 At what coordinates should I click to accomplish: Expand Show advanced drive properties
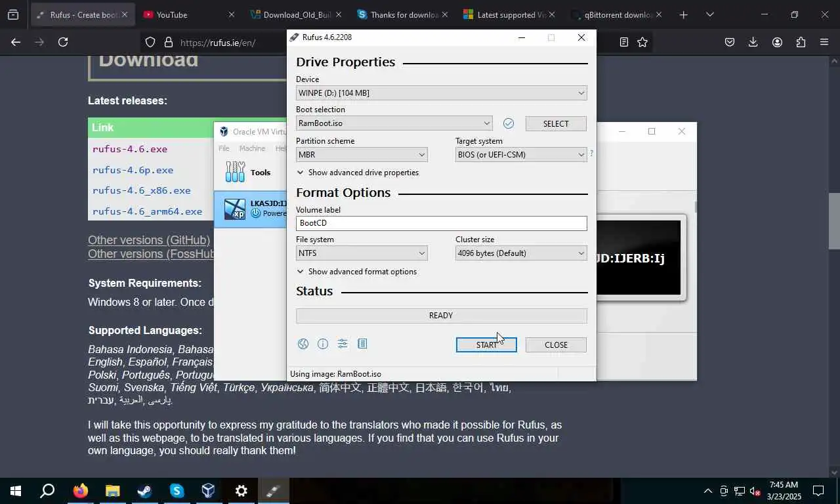[358, 173]
